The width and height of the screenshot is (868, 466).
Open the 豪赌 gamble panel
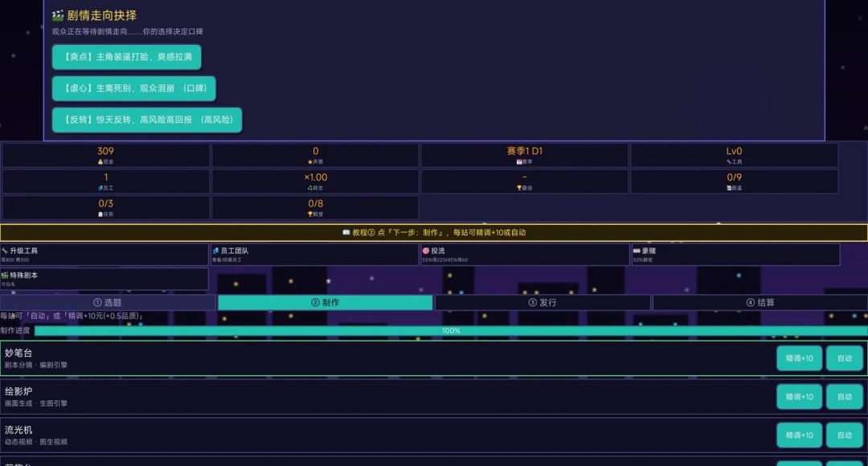[735, 255]
